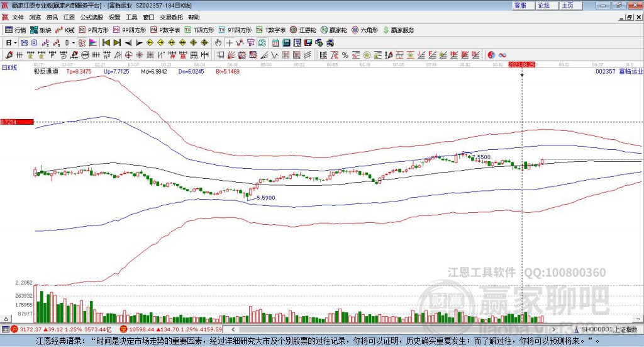Click the save floppy disk icon
The height and width of the screenshot is (347, 644).
point(308,43)
